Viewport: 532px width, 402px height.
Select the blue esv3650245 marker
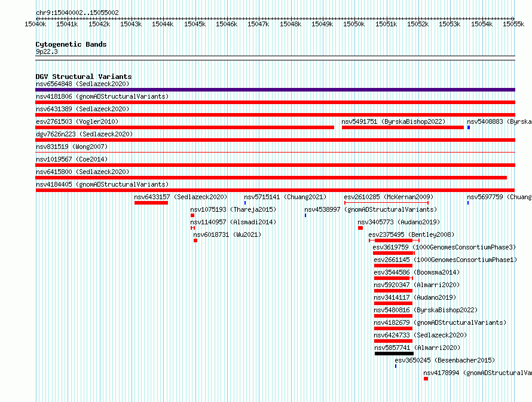click(396, 366)
